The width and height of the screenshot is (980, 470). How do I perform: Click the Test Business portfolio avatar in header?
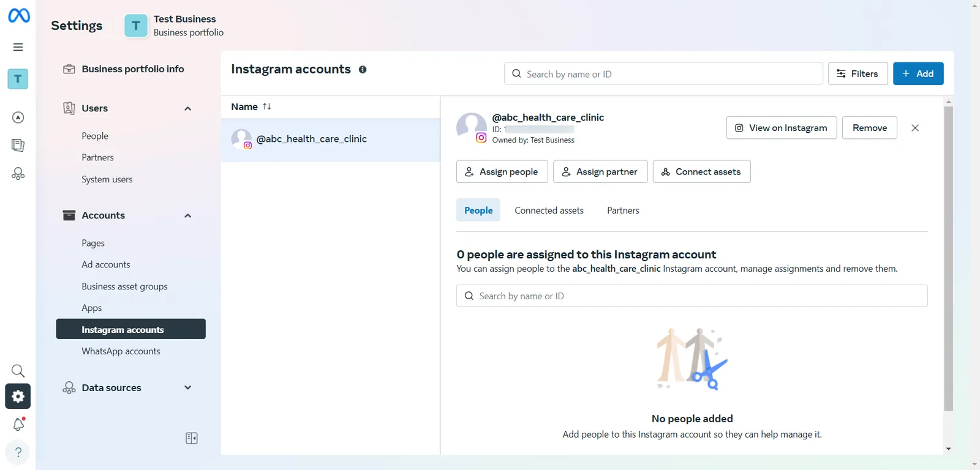pos(136,26)
